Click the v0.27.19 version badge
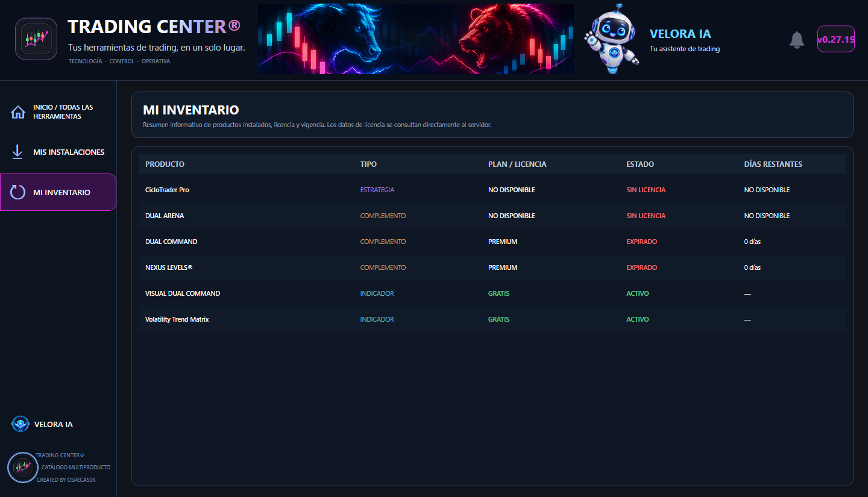The height and width of the screenshot is (497, 868). 836,39
